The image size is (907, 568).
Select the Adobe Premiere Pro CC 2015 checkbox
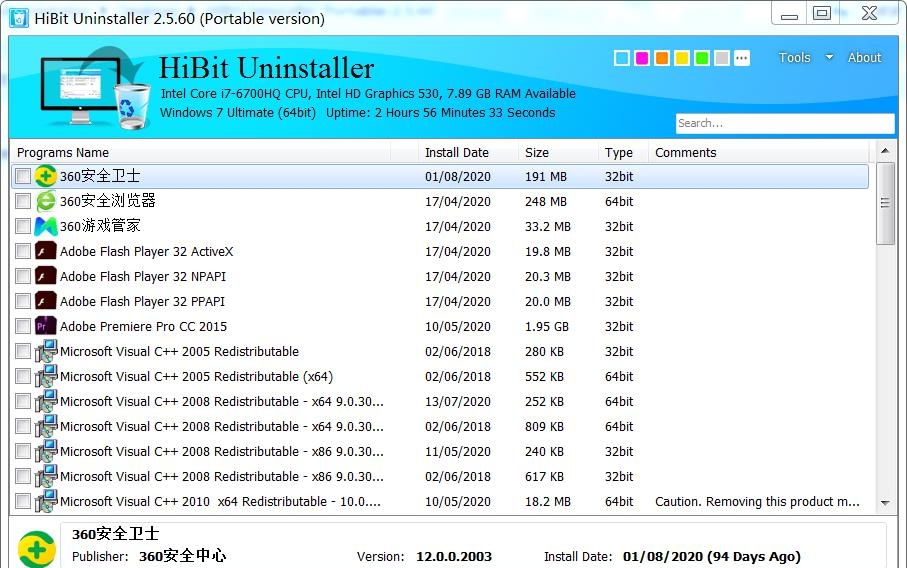coord(23,326)
